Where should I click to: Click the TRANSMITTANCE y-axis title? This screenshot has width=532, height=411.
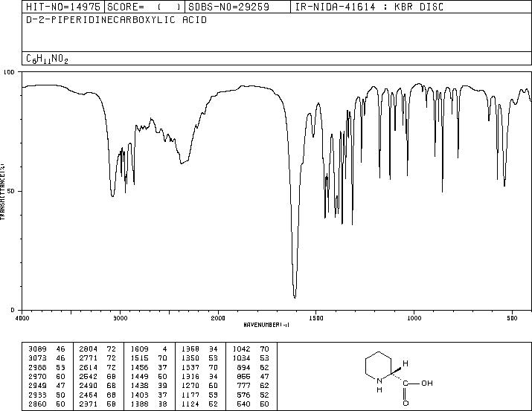click(x=2, y=192)
